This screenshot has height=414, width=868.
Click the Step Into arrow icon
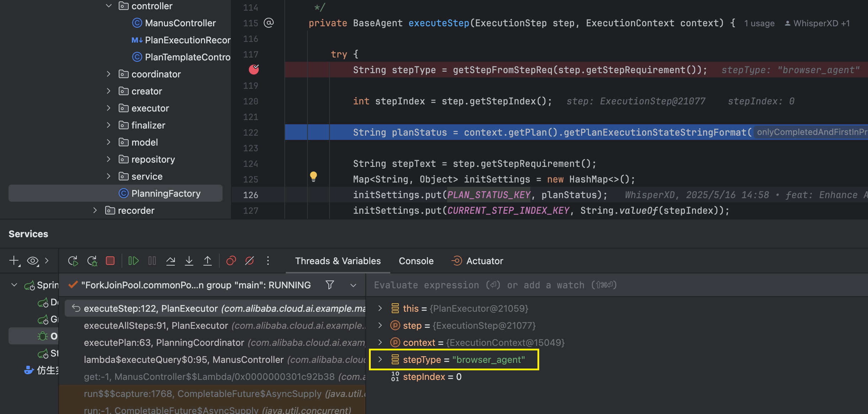point(189,261)
